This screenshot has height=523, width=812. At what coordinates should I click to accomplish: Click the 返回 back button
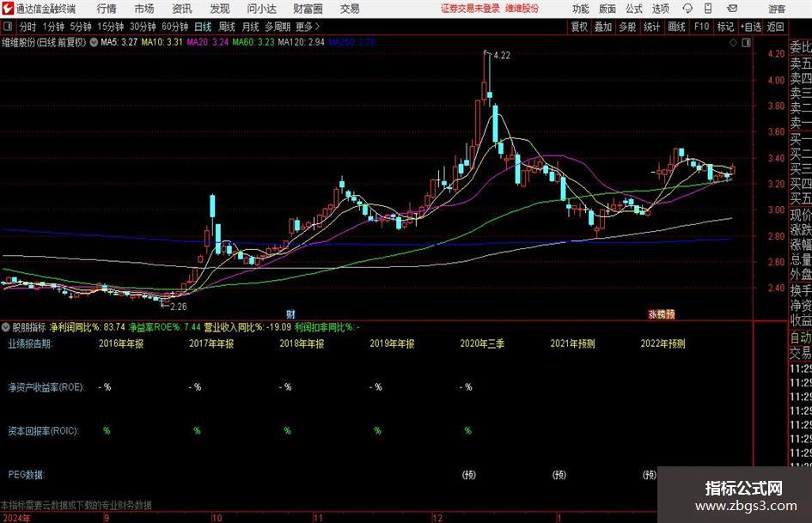click(775, 27)
